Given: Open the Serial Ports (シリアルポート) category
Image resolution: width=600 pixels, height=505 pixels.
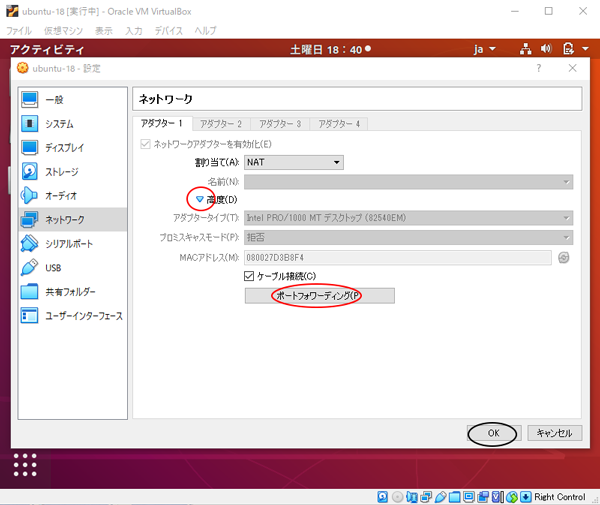Looking at the screenshot, I should point(72,244).
